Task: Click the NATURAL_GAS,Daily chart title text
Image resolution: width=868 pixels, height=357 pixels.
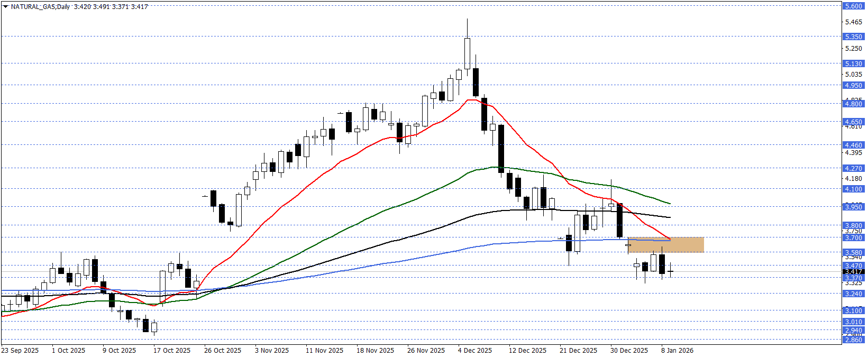Action: pos(40,7)
